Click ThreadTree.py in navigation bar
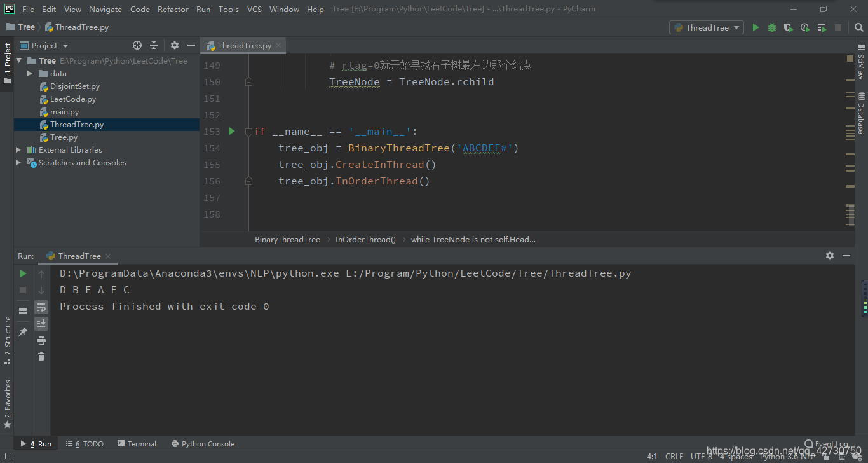Screen dimensions: 868x463 click(77, 27)
